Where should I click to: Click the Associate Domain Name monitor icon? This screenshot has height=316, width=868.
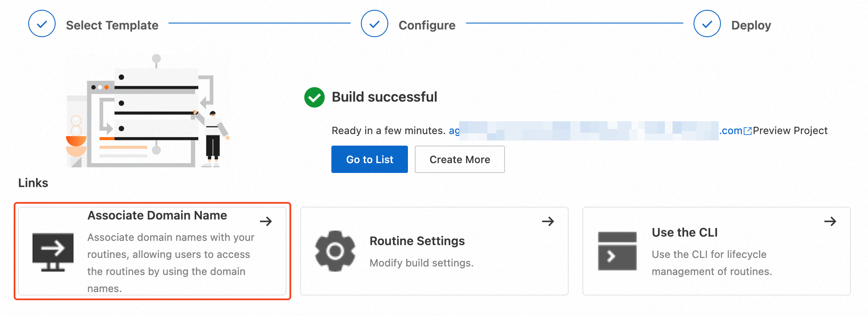point(53,252)
